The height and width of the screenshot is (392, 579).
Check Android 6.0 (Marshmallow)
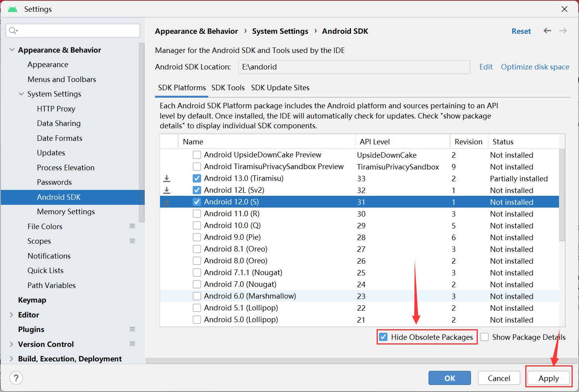click(x=197, y=296)
